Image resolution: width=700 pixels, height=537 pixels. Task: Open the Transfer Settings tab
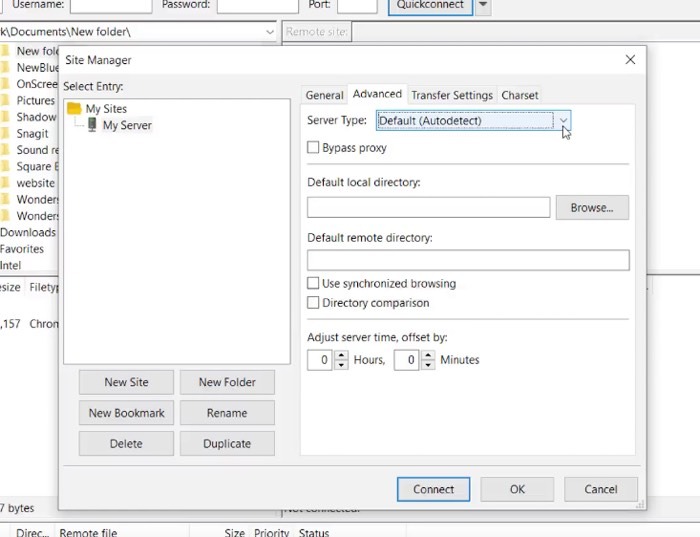point(452,95)
